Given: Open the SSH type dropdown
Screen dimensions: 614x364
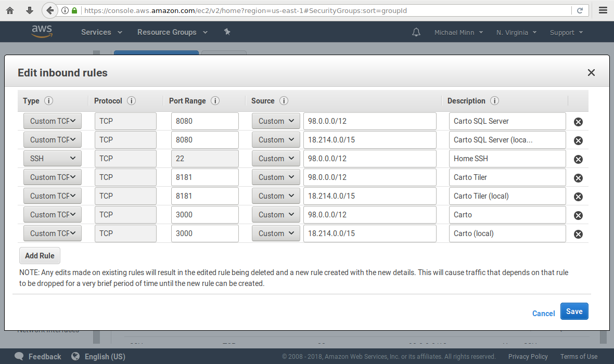Looking at the screenshot, I should pyautogui.click(x=52, y=159).
